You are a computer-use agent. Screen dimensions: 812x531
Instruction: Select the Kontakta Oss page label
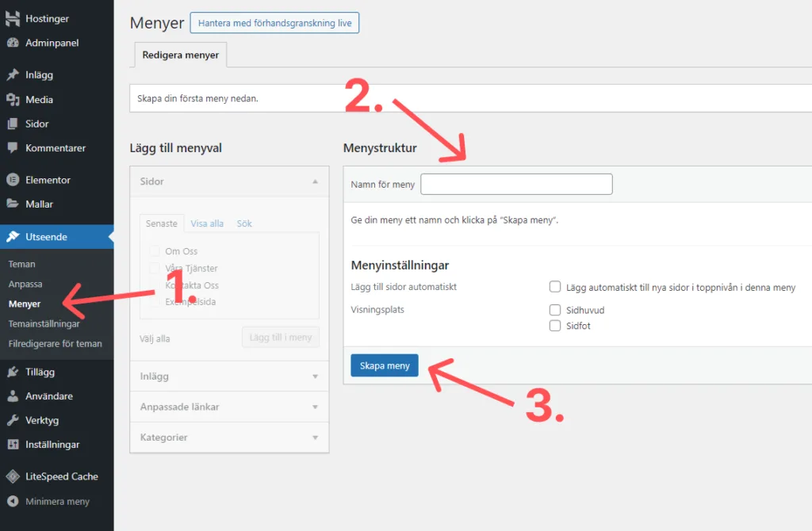pyautogui.click(x=192, y=285)
